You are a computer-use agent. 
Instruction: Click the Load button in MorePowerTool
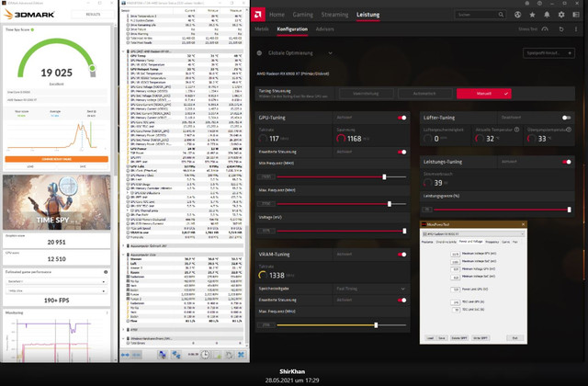tap(430, 338)
